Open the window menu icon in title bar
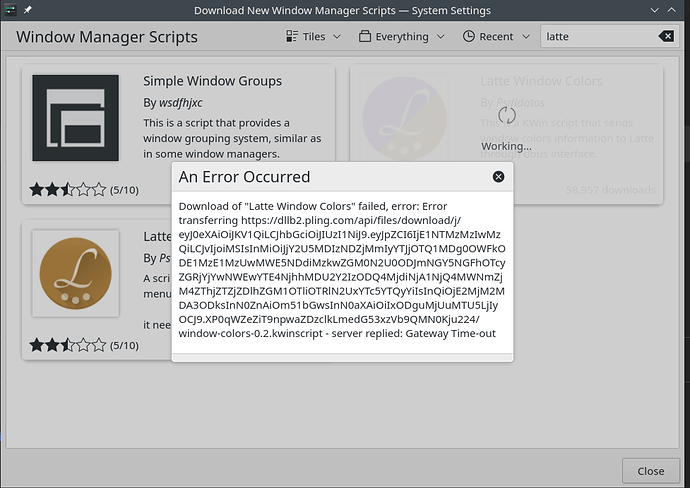This screenshot has height=488, width=690. (11, 10)
